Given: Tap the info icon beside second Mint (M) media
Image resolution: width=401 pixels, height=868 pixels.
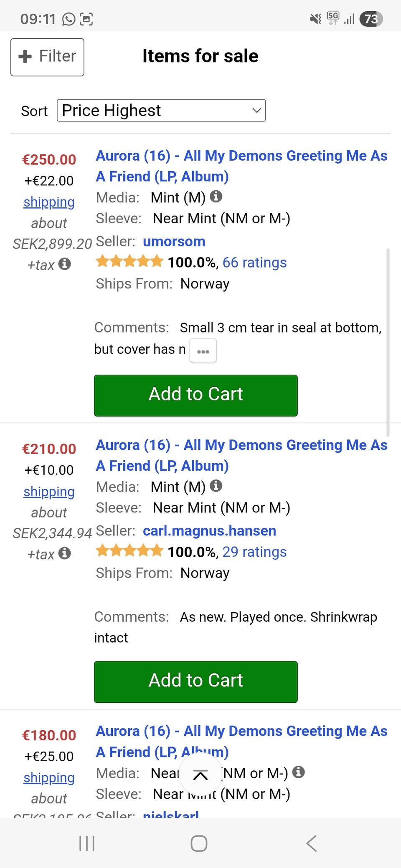Looking at the screenshot, I should (x=216, y=486).
